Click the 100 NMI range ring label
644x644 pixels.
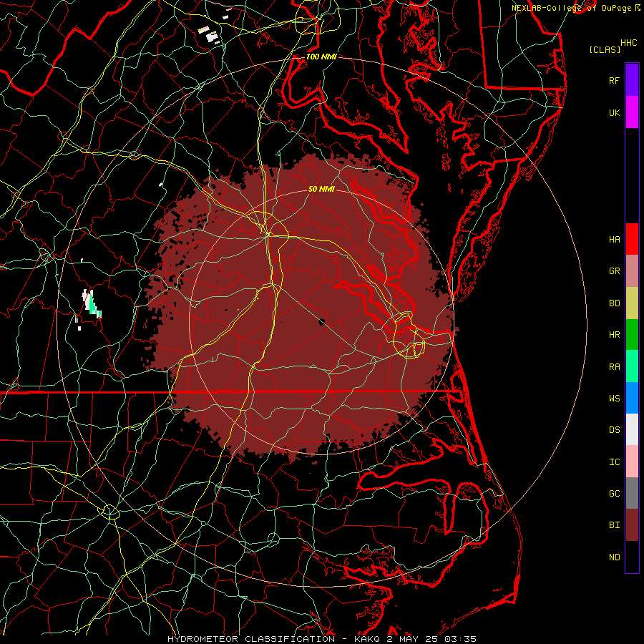pos(321,57)
